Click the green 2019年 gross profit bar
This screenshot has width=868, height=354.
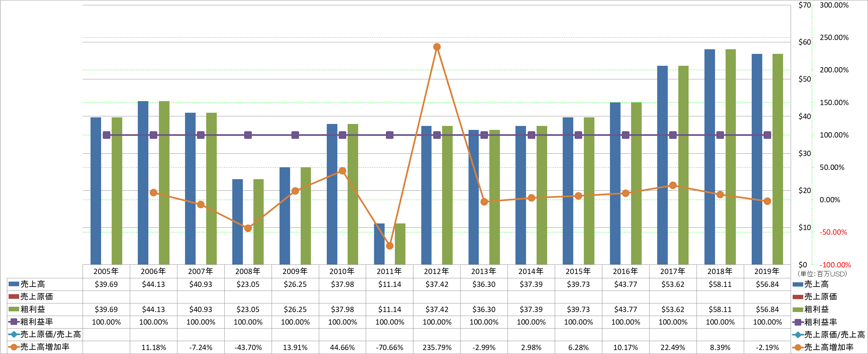point(778,159)
